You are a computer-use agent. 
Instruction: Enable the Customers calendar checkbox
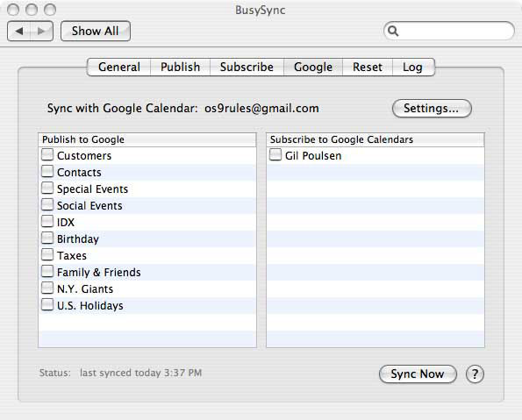pyautogui.click(x=47, y=154)
